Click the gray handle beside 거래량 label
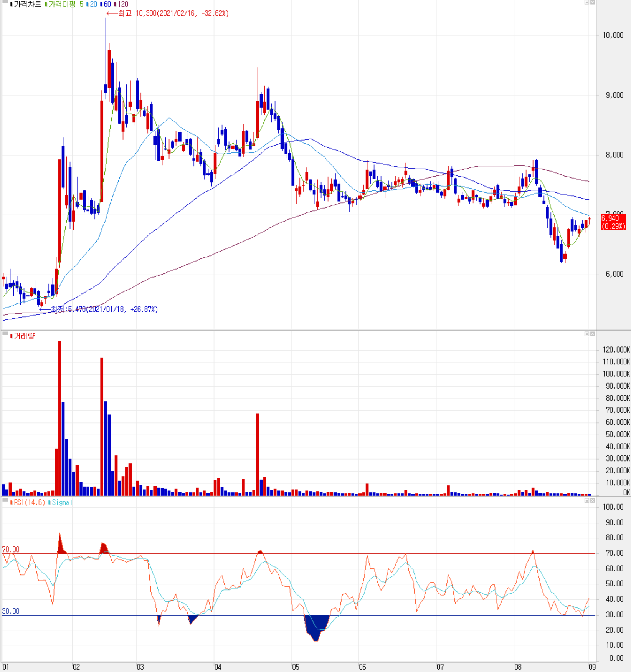 coord(5,334)
